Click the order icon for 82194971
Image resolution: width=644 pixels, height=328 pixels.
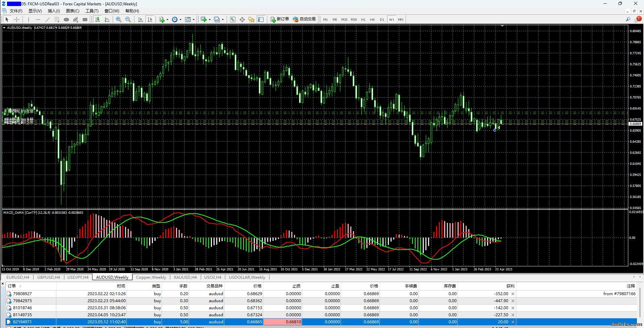point(9,322)
